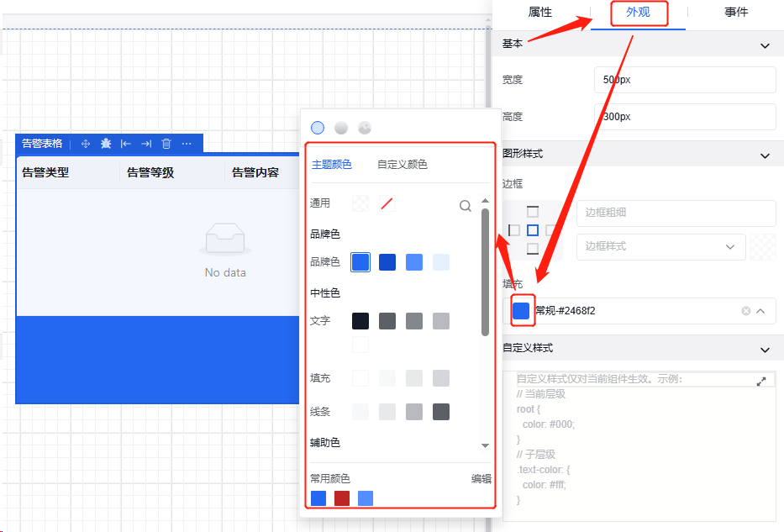Pick the palest brand blue swatch
The image size is (784, 532).
tap(441, 262)
